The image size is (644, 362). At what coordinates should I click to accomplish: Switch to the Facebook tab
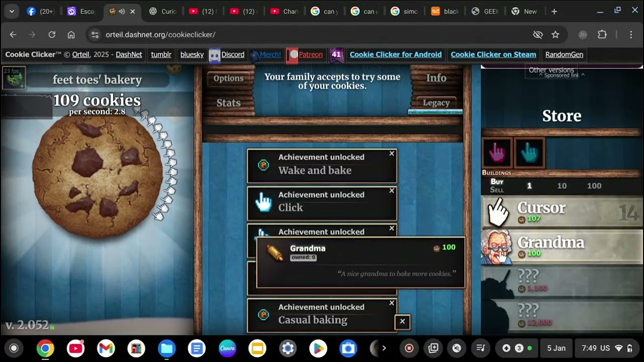point(41,12)
